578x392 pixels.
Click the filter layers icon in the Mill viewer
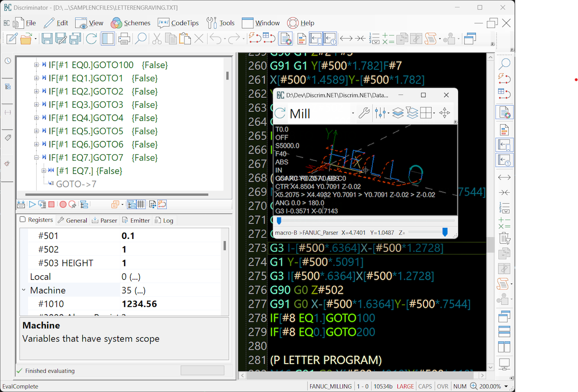tap(412, 113)
